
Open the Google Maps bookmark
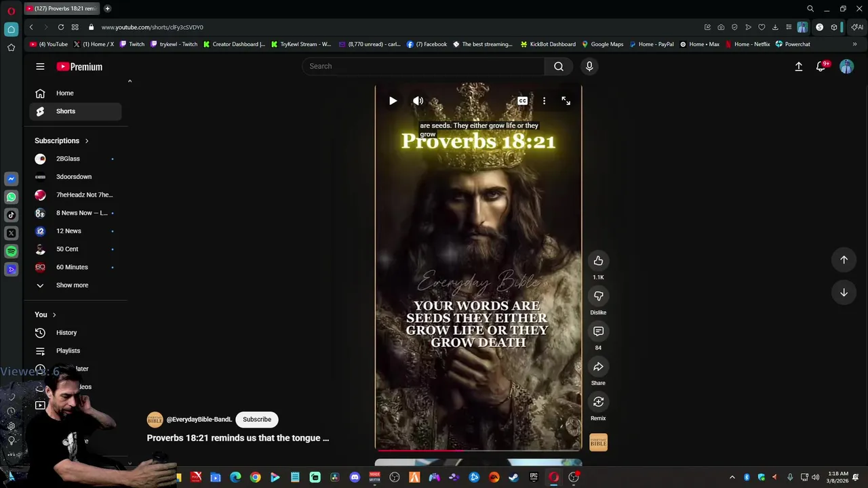(602, 44)
